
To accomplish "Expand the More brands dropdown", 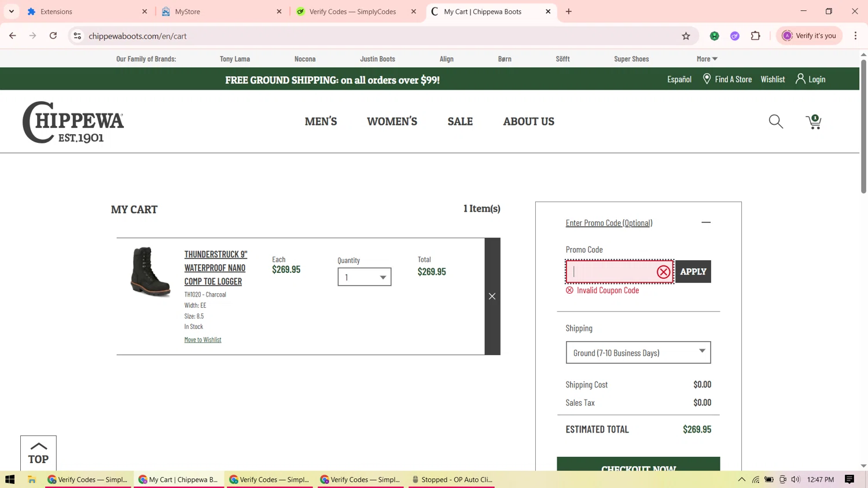I will tap(707, 59).
